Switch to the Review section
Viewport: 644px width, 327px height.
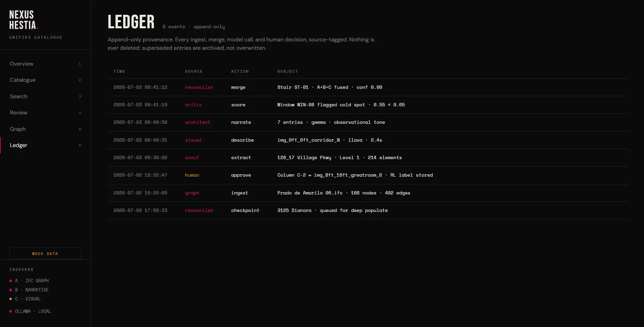(45, 113)
